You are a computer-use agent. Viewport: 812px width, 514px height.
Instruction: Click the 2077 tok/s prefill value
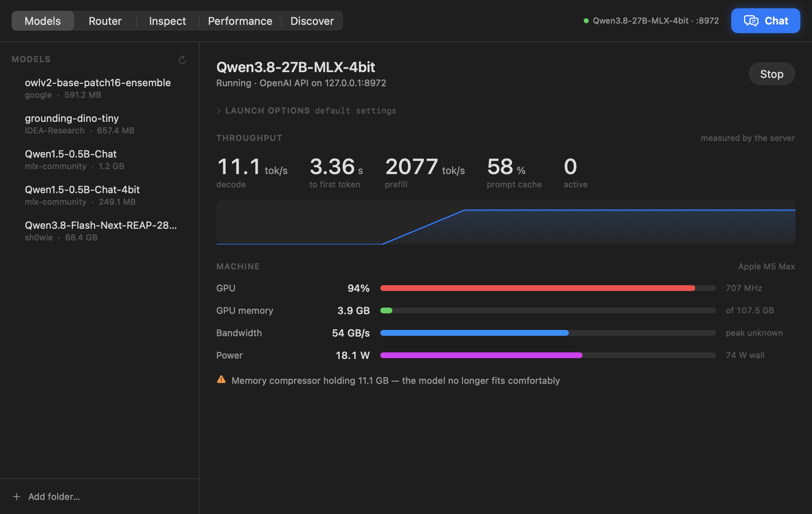point(425,167)
